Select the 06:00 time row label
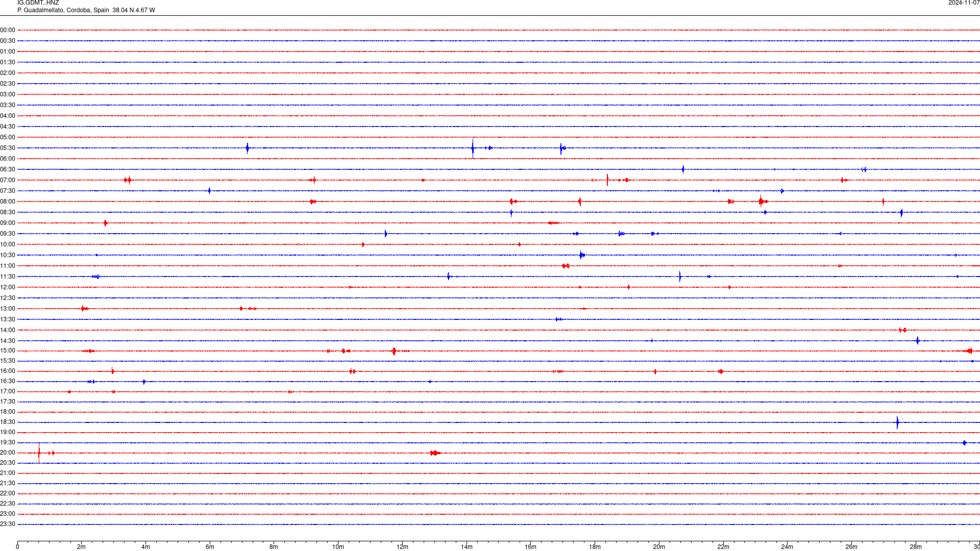The image size is (980, 551). click(8, 159)
